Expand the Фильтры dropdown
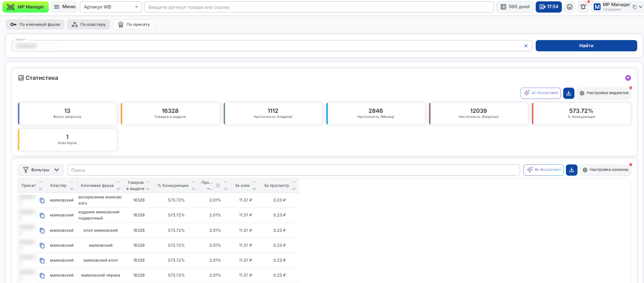The height and width of the screenshot is (283, 644). click(41, 170)
